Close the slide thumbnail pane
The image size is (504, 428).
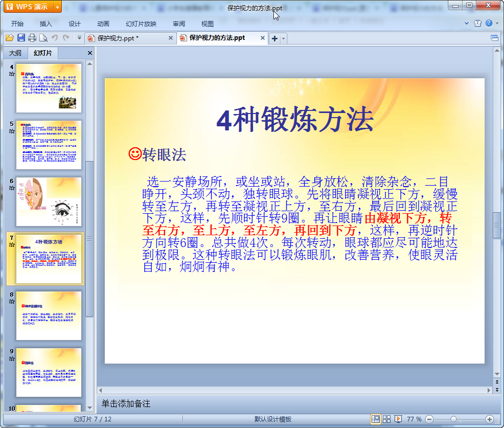pos(90,53)
